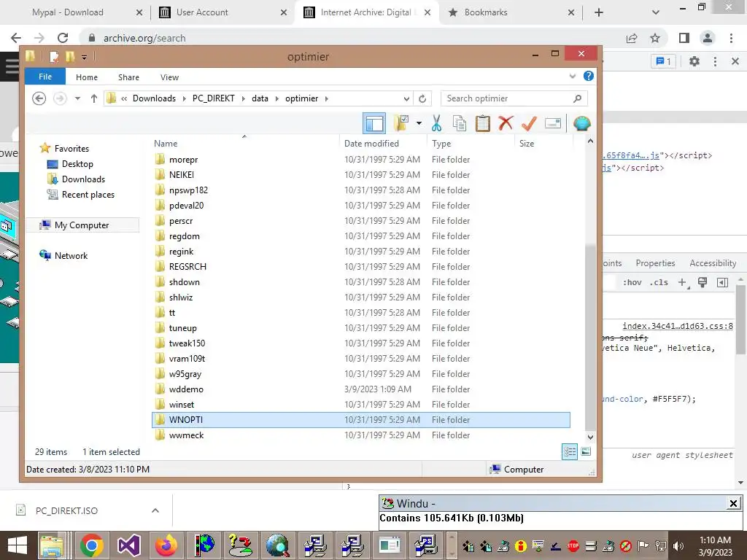Click the teal shell icon in toolbar

(x=582, y=123)
